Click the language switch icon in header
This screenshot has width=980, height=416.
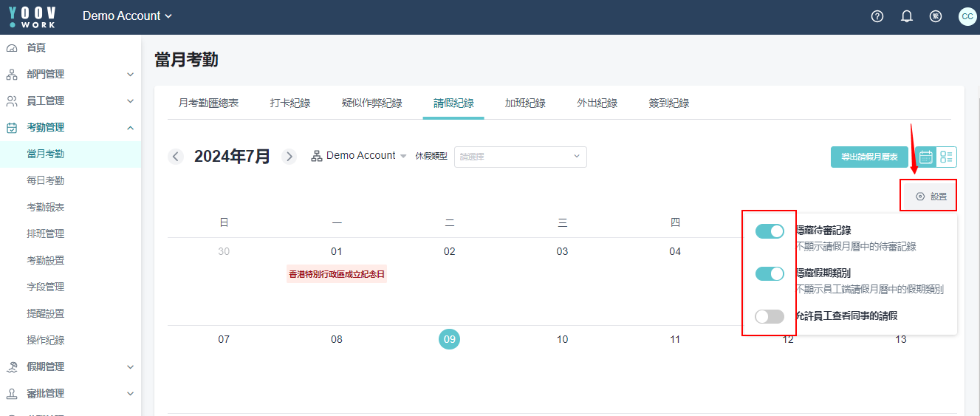click(936, 16)
